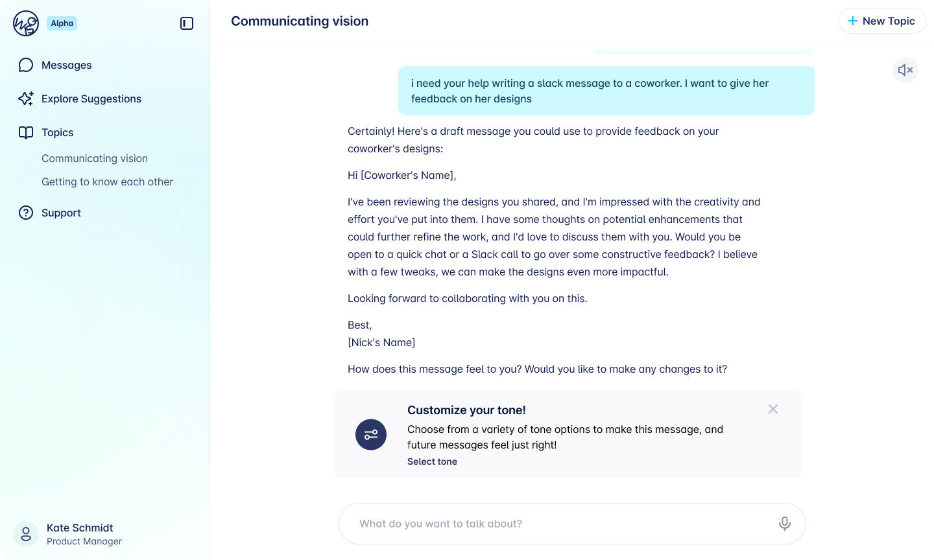Click the Alpha version badge
This screenshot has width=934, height=560.
pos(62,23)
